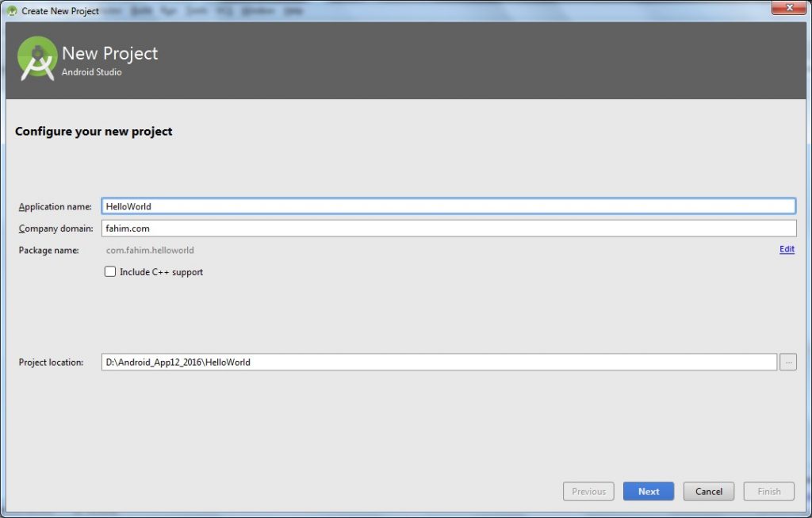812x518 pixels.
Task: Open the Run menu in the background
Action: point(167,10)
